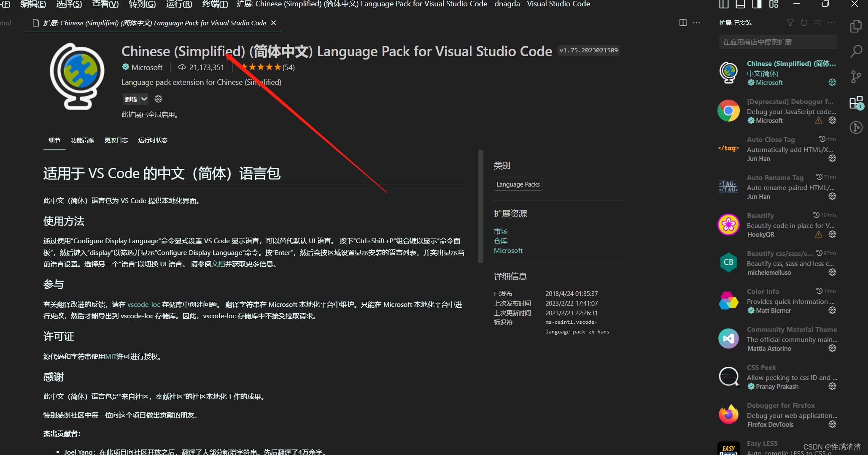Image resolution: width=868 pixels, height=455 pixels.
Task: Open customize layout icon in title bar
Action: [774, 4]
